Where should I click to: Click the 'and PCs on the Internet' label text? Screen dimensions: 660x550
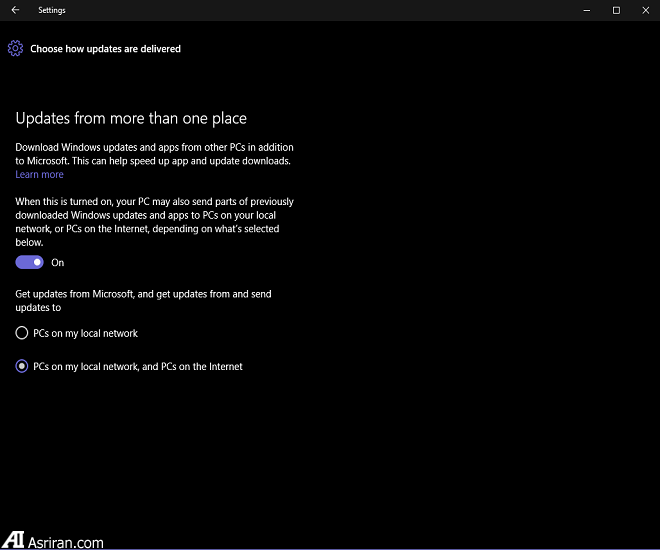[x=190, y=367]
